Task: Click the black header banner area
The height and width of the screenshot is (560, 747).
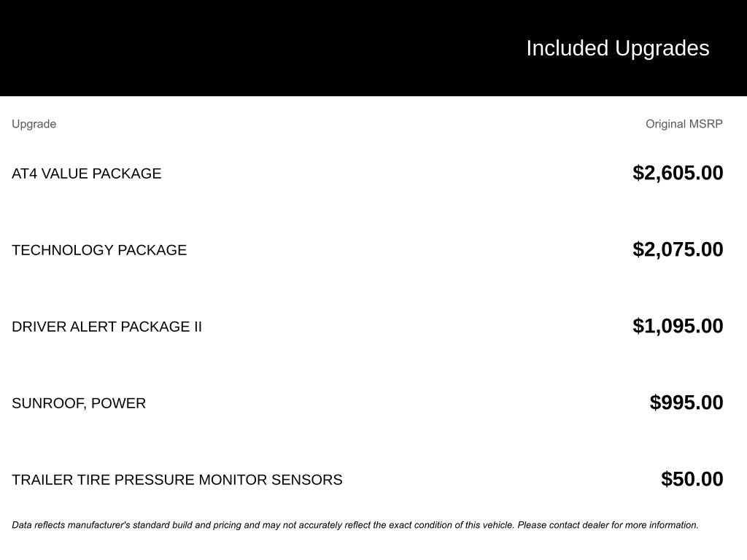Action: pyautogui.click(x=373, y=48)
